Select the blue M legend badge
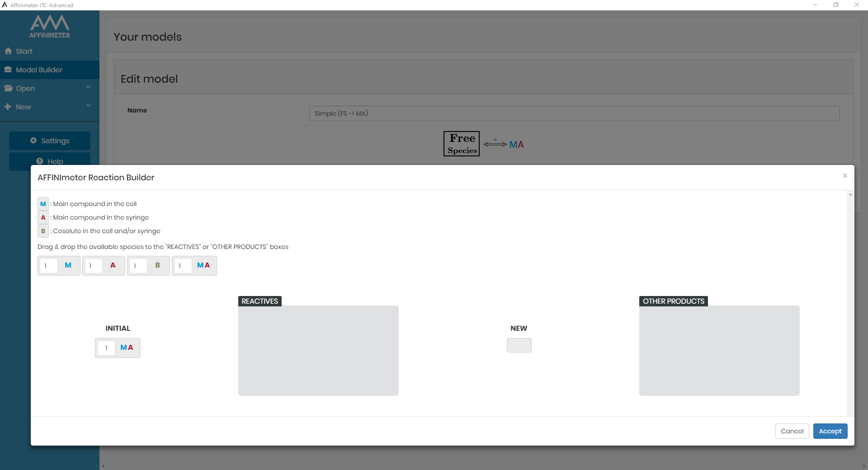 click(x=43, y=204)
